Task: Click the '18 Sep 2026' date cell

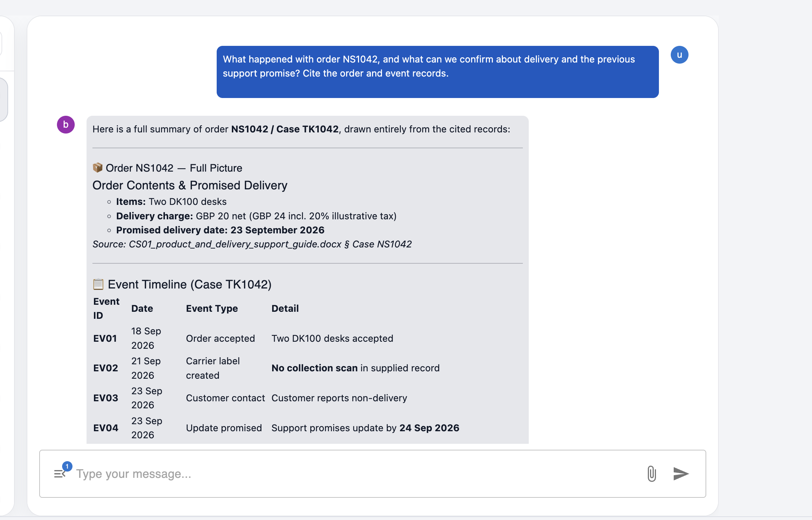Action: tap(146, 338)
